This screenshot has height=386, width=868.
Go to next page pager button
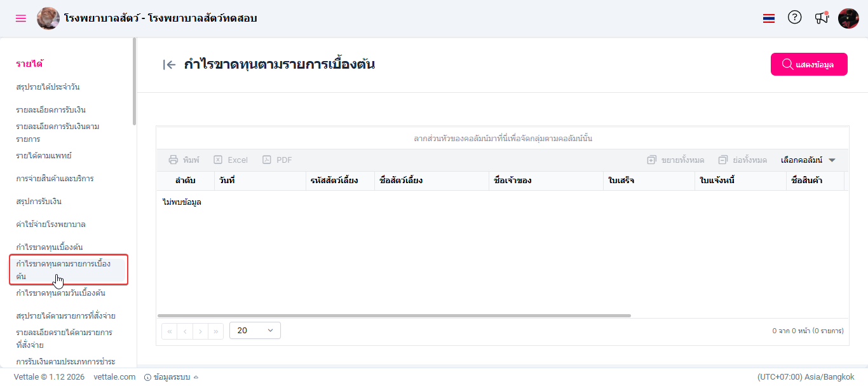pos(201,331)
